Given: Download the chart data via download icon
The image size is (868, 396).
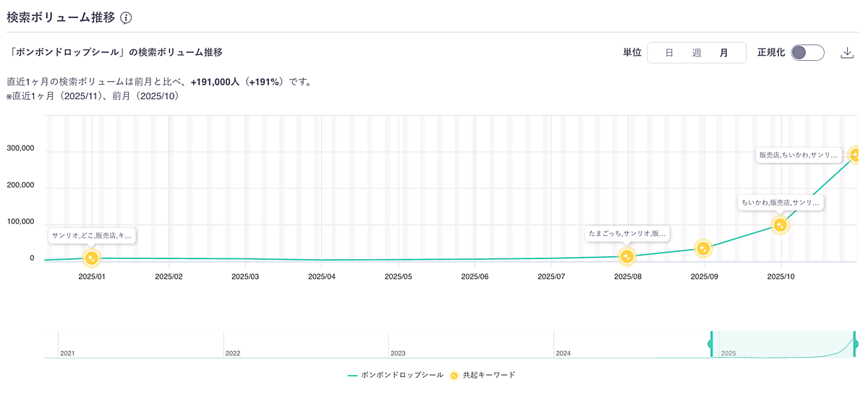Looking at the screenshot, I should pos(847,53).
